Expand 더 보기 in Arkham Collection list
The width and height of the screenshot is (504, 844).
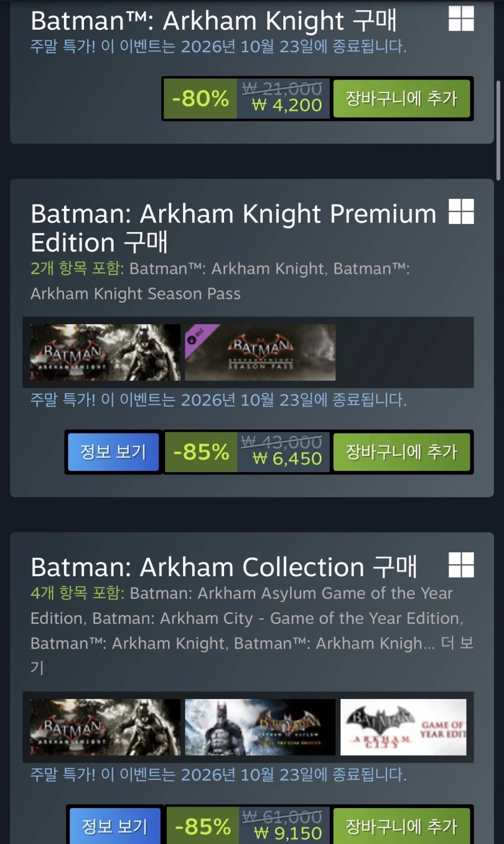coord(457,643)
